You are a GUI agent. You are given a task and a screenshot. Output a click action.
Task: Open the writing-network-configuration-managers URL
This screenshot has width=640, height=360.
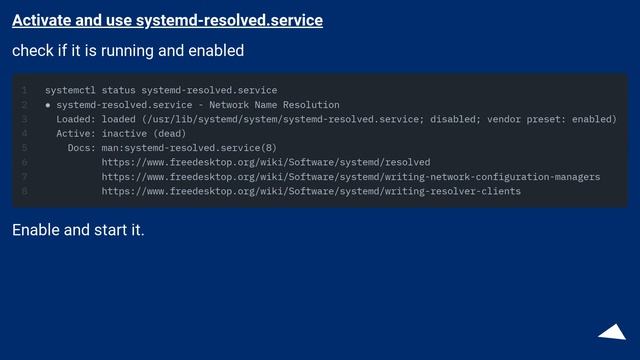click(x=351, y=177)
